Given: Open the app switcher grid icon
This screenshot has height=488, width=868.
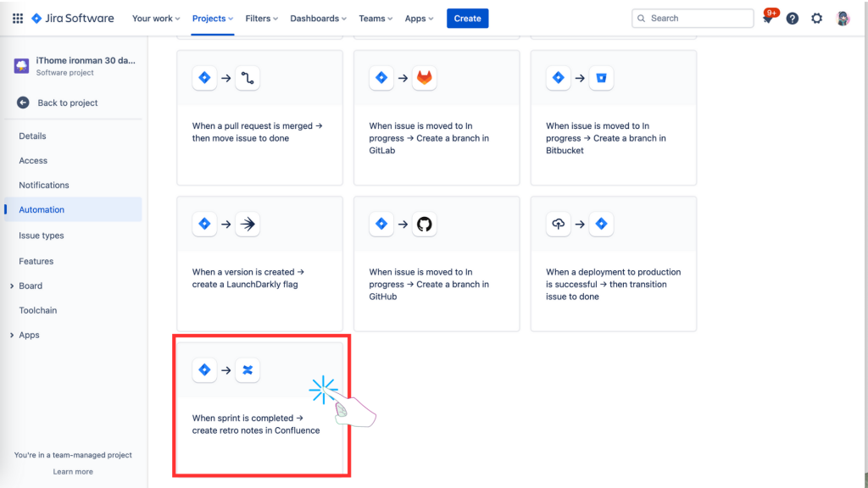Looking at the screenshot, I should tap(18, 19).
